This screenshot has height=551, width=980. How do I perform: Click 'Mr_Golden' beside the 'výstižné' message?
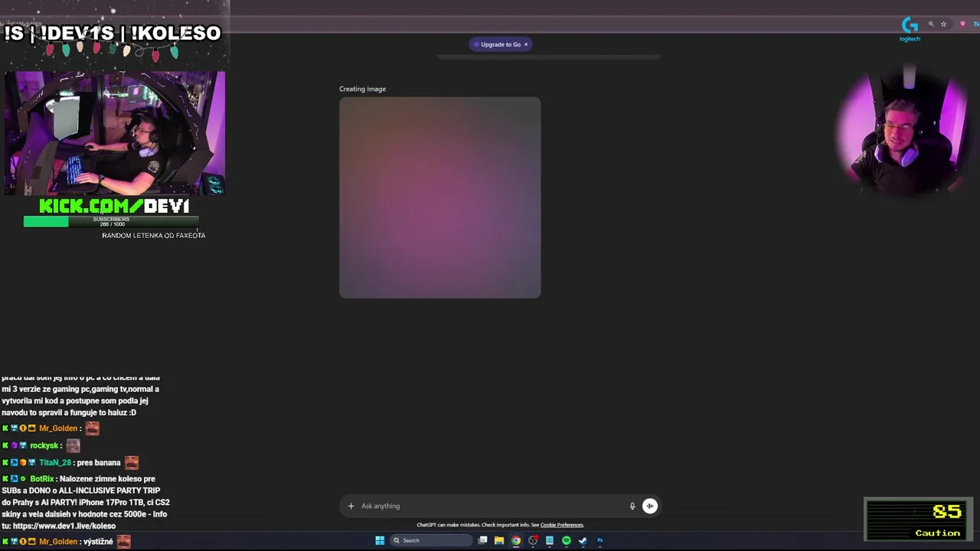click(58, 542)
